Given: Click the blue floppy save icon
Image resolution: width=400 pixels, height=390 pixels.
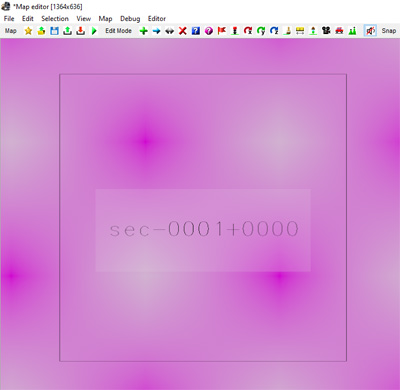Looking at the screenshot, I should [54, 31].
